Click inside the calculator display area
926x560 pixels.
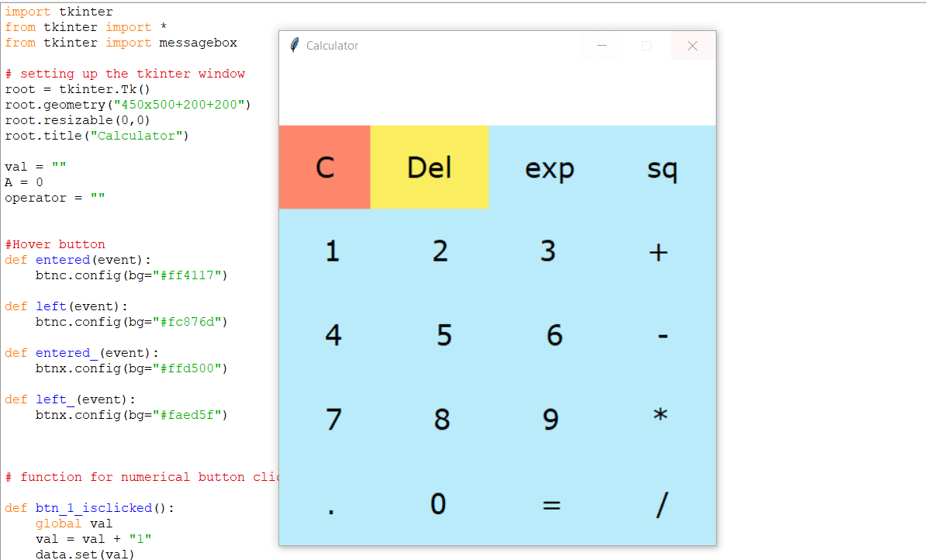[496, 93]
